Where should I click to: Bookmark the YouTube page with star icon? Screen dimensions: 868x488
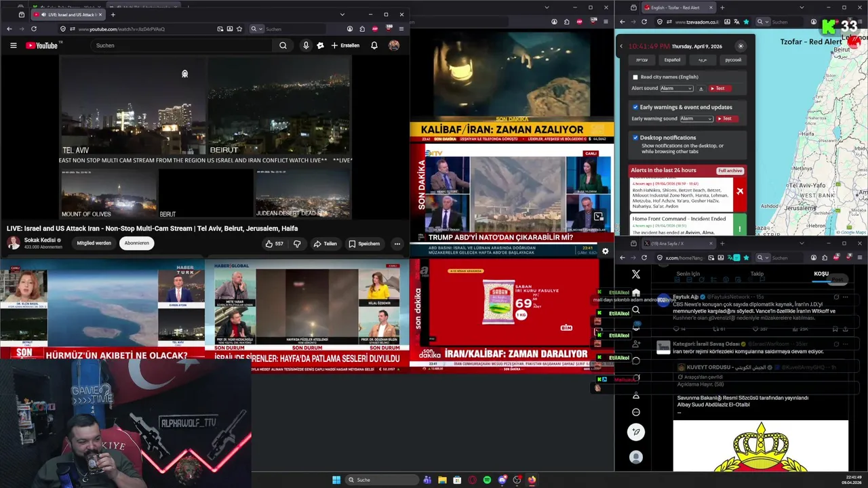point(239,29)
